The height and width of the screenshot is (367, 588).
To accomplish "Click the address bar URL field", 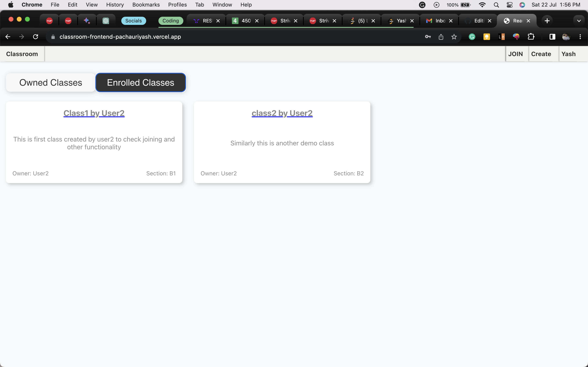I will click(x=120, y=37).
